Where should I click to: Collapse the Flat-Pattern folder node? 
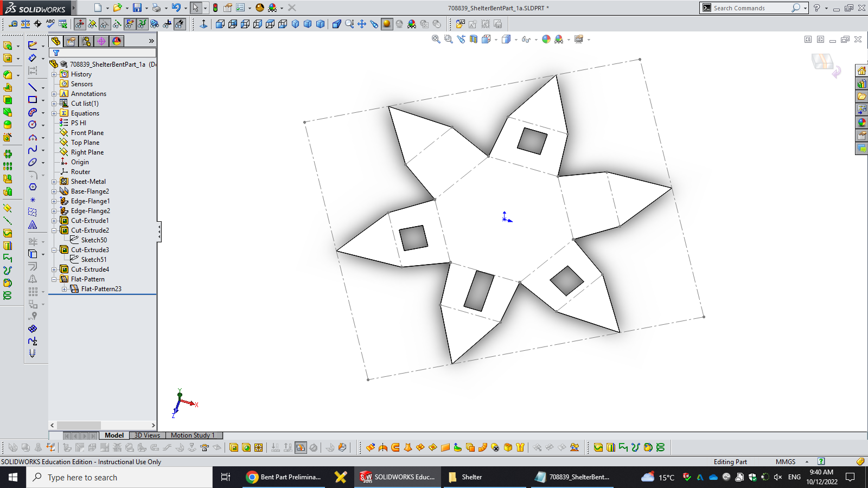(x=54, y=279)
